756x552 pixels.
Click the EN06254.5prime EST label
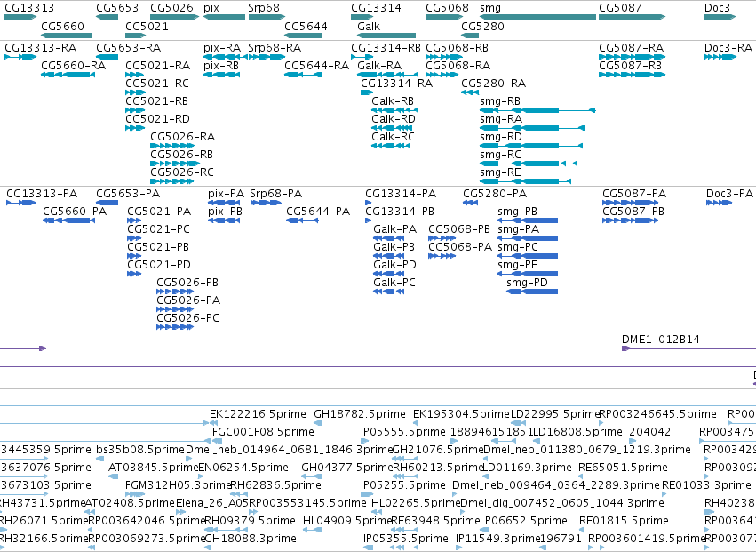243,468
